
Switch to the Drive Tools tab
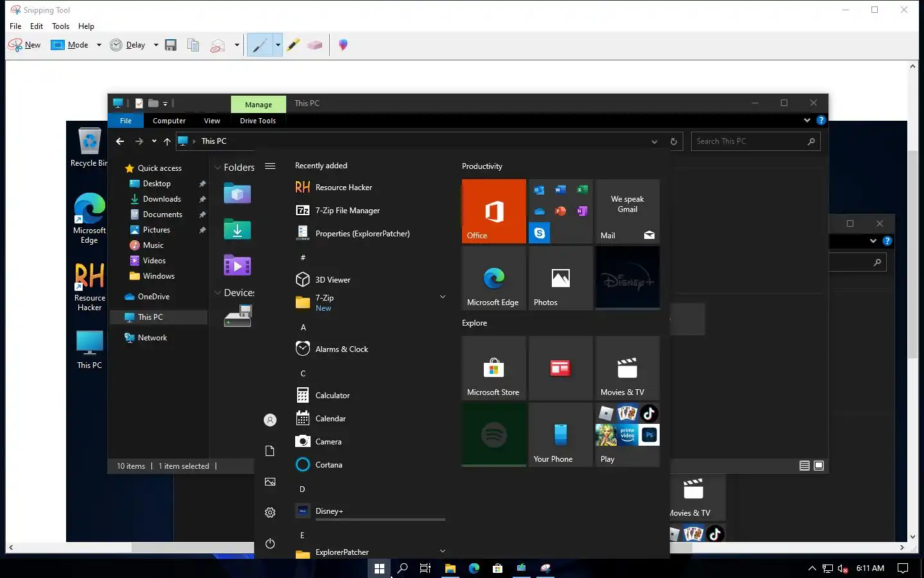point(258,121)
